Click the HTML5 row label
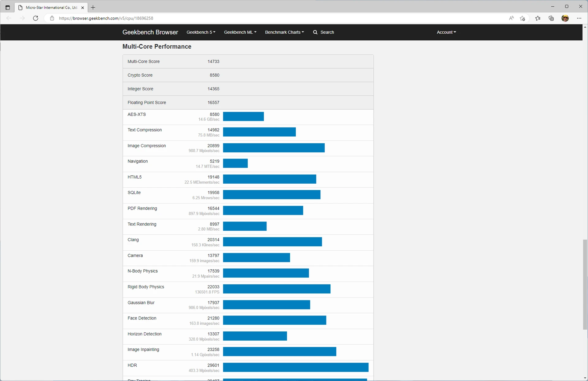Image resolution: width=588 pixels, height=381 pixels. 134,177
